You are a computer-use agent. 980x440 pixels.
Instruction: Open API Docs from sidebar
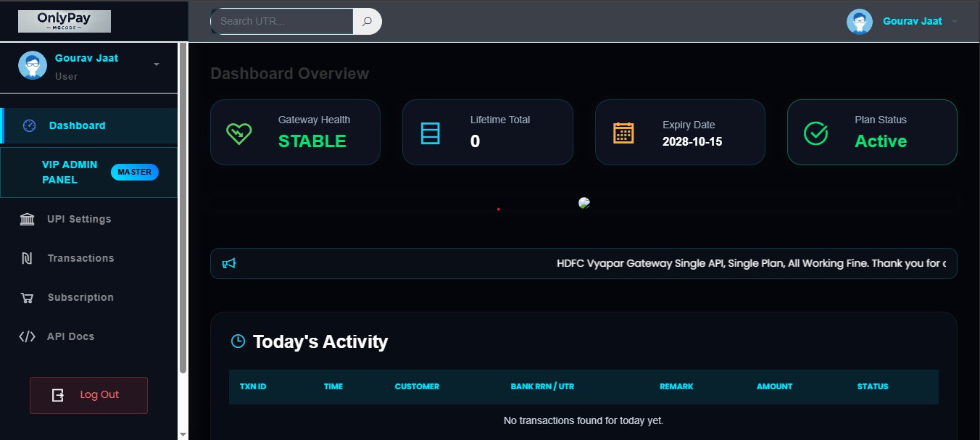point(70,336)
